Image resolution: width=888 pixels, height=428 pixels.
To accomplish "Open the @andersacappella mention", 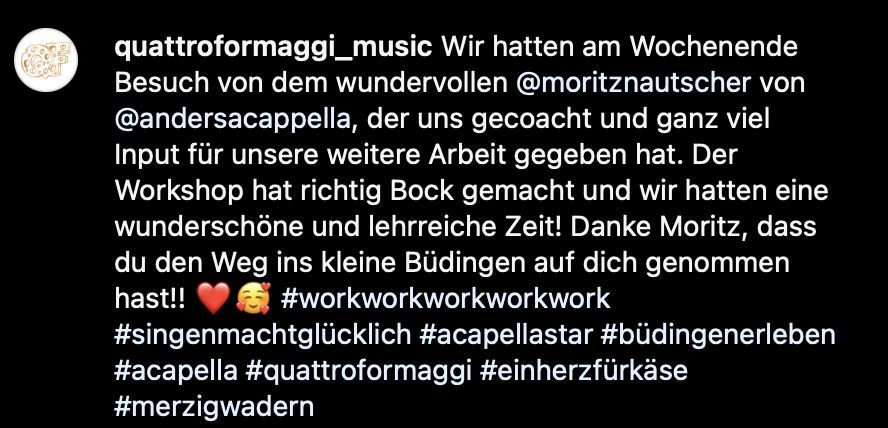I will pyautogui.click(x=233, y=119).
